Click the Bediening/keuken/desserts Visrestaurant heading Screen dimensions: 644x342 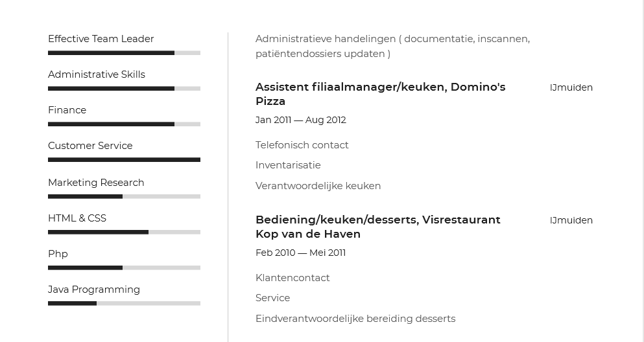point(377,227)
